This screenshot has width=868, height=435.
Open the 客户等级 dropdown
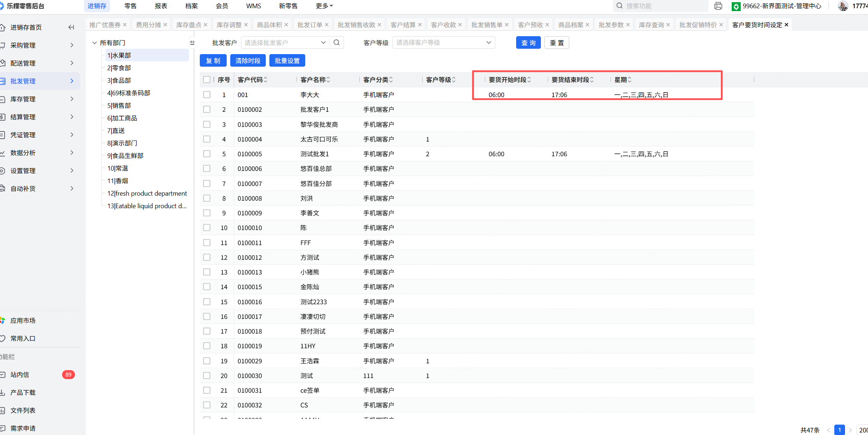(443, 43)
